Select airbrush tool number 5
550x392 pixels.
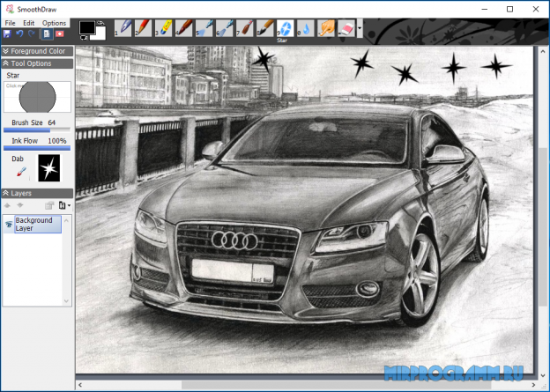click(204, 28)
